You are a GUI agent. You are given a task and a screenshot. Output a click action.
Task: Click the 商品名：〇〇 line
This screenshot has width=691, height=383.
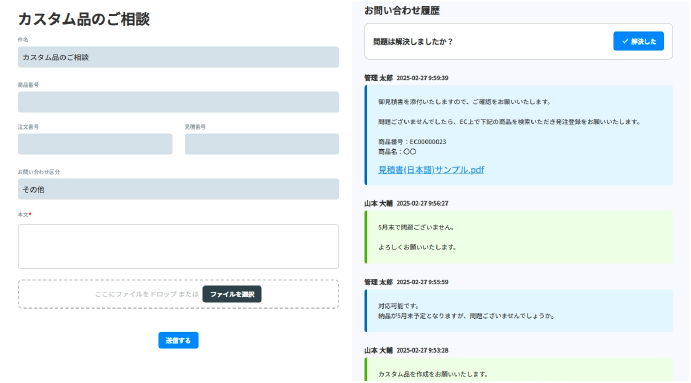coord(397,152)
